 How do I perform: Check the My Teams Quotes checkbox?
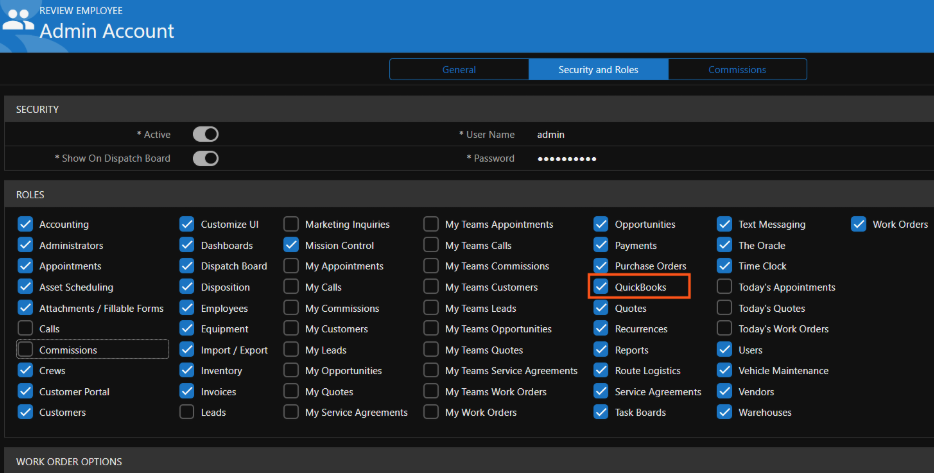tap(431, 350)
